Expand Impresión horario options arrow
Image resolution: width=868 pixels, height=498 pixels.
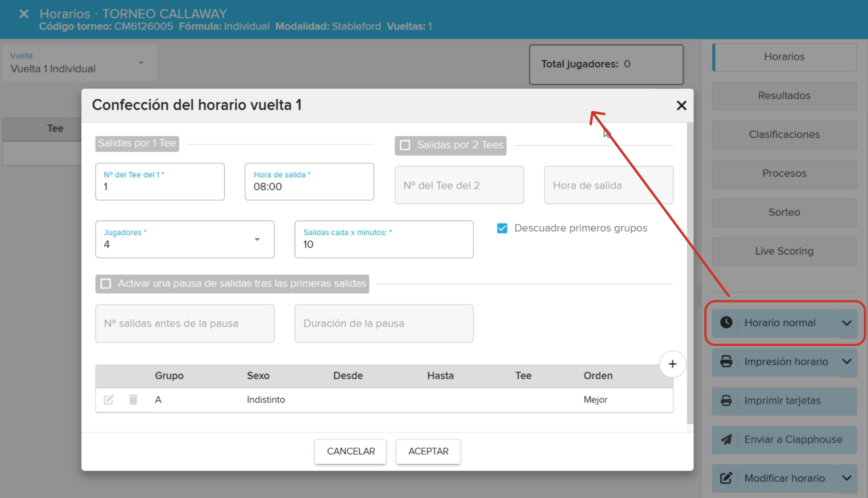pos(847,362)
